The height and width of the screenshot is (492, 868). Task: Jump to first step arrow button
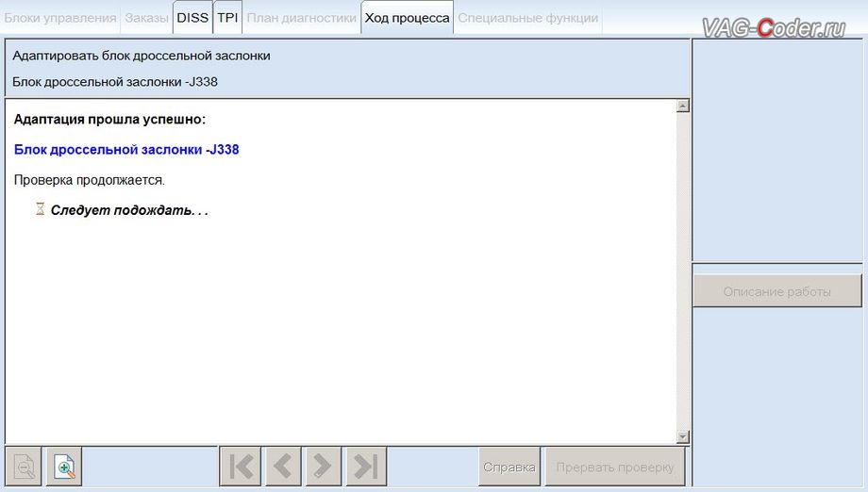click(241, 467)
